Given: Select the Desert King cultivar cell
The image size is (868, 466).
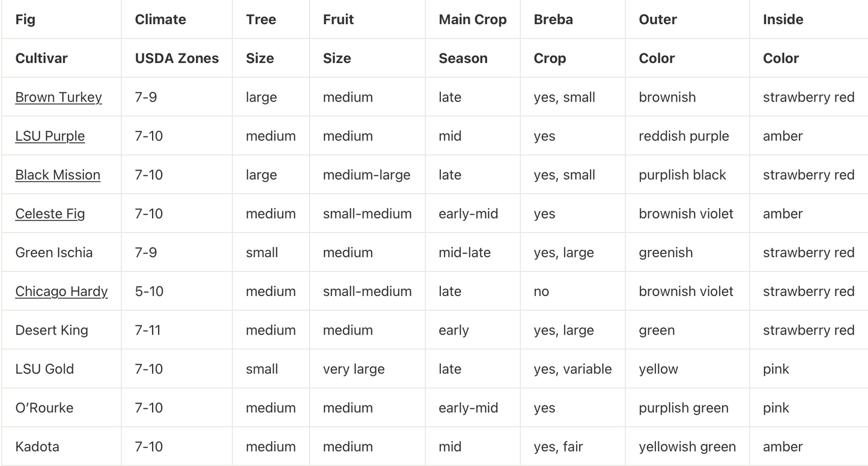Looking at the screenshot, I should click(x=52, y=330).
